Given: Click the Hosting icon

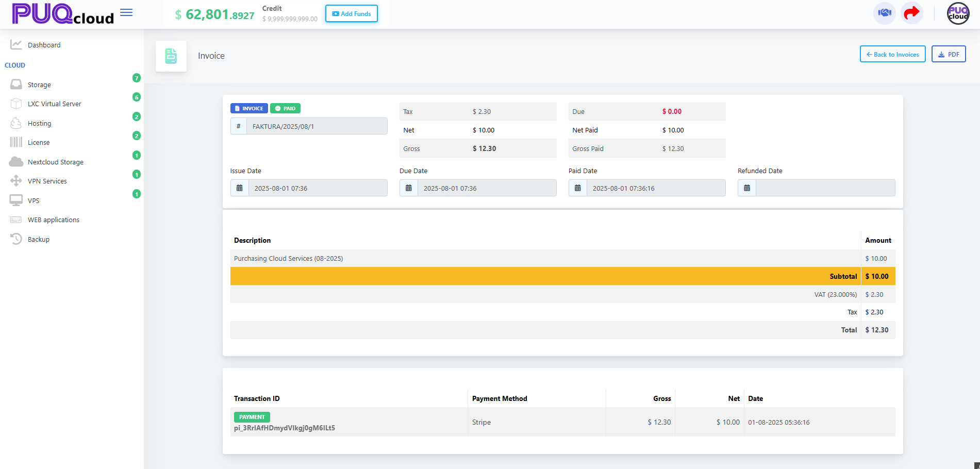Looking at the screenshot, I should click(x=16, y=123).
